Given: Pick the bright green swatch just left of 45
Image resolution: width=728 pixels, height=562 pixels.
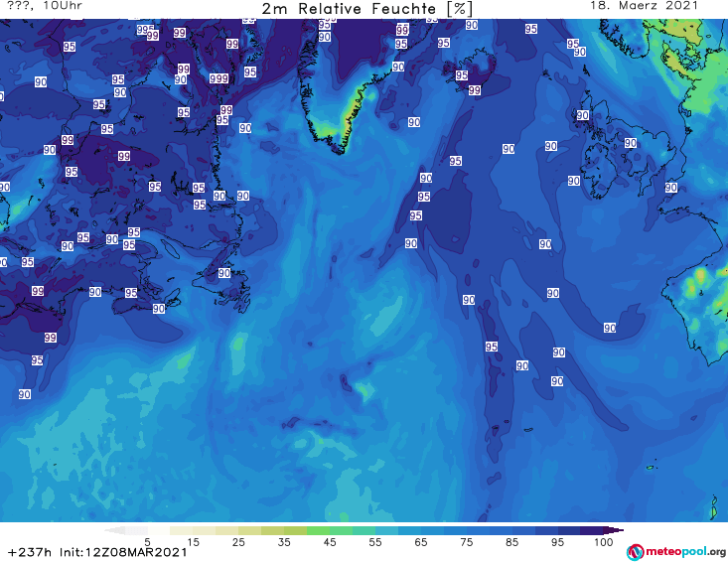Looking at the screenshot, I should [318, 530].
